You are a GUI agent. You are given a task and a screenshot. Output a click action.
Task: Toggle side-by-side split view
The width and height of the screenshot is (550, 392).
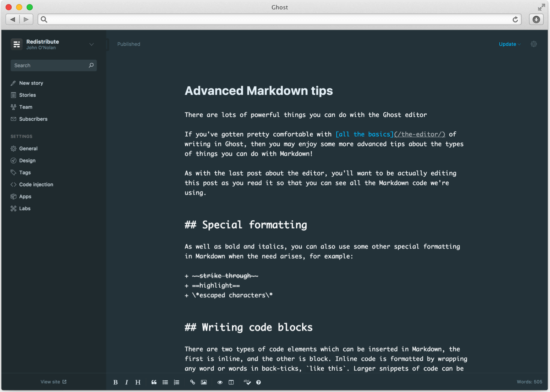(x=231, y=382)
